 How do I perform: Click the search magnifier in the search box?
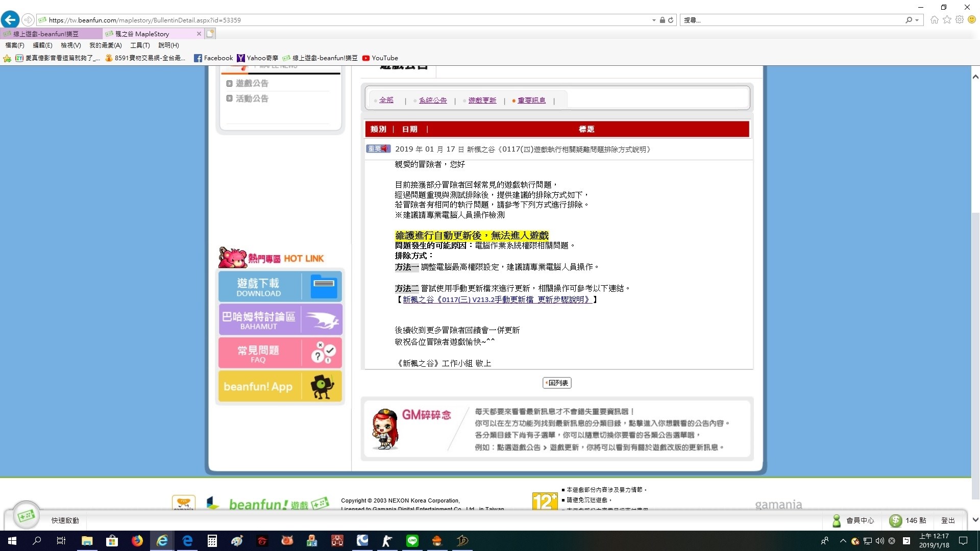[909, 20]
